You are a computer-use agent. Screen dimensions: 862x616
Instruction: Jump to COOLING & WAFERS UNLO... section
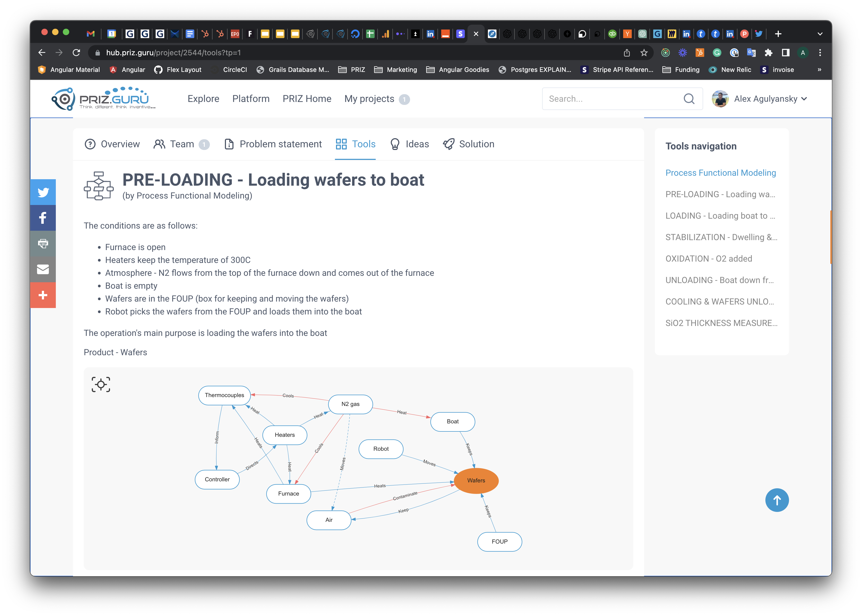click(720, 302)
